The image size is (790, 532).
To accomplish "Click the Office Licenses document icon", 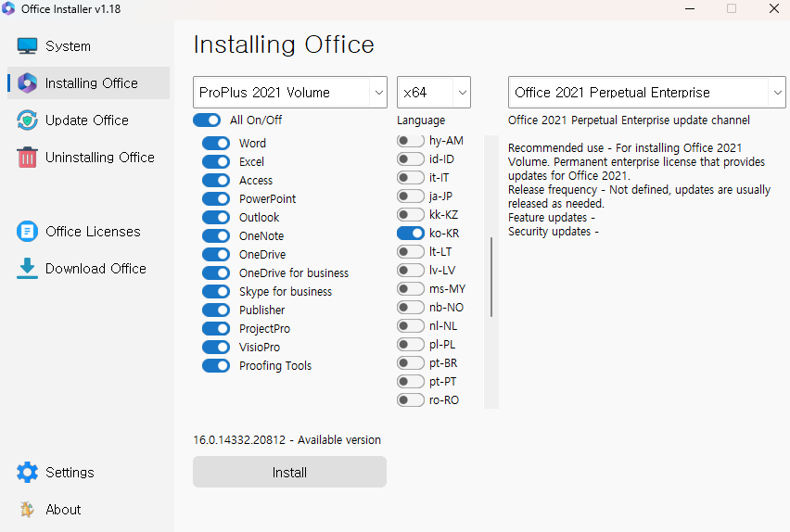I will click(x=27, y=231).
